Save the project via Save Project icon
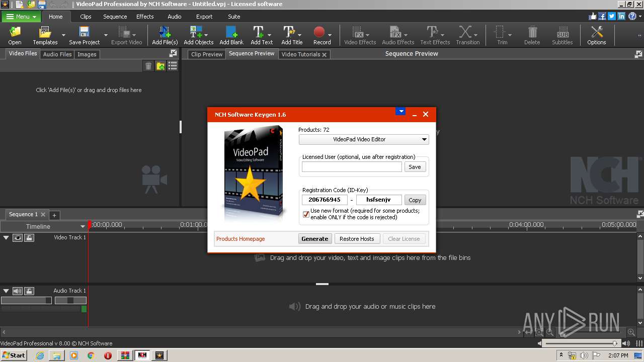 point(84,35)
